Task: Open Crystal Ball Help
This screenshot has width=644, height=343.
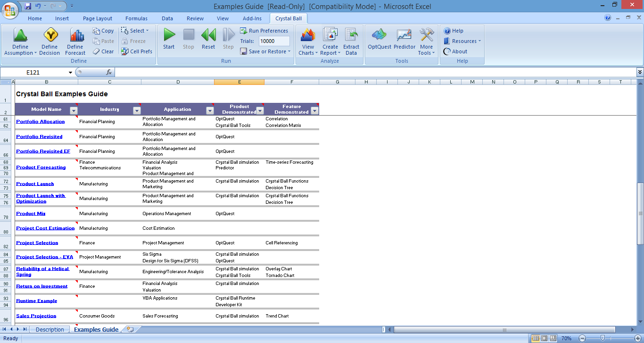Action: coord(454,31)
